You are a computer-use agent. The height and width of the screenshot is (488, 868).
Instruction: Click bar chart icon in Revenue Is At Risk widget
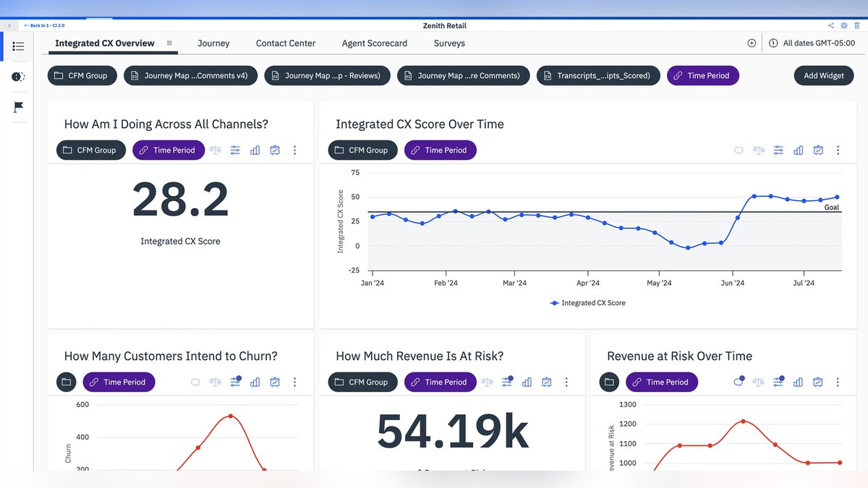click(x=527, y=382)
